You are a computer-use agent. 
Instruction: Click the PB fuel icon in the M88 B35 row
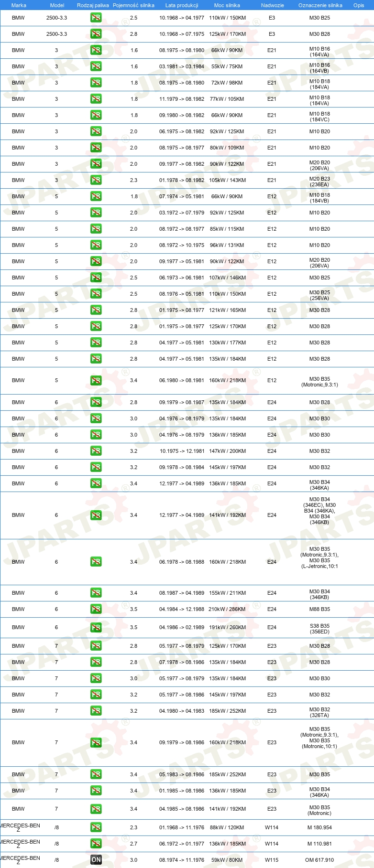(96, 609)
